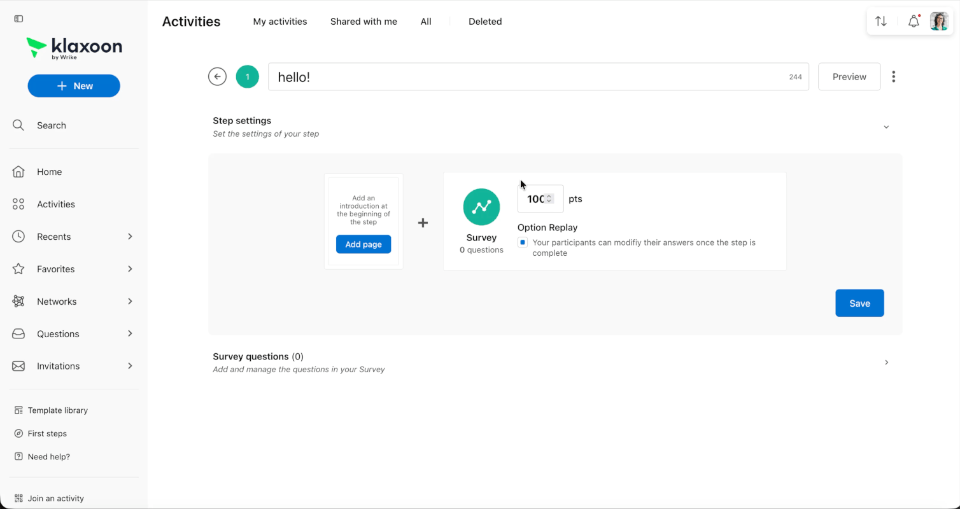The width and height of the screenshot is (960, 509).
Task: Switch to Shared with me tab
Action: 364,21
